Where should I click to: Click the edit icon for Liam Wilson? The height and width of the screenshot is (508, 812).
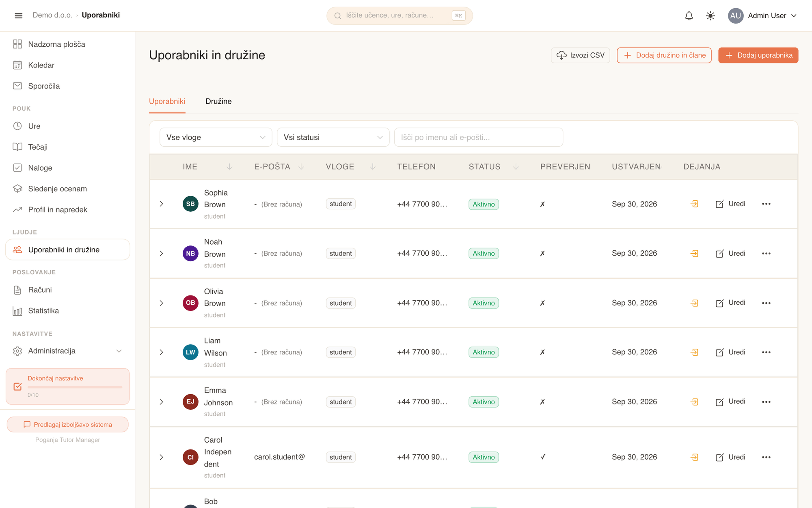click(x=720, y=352)
